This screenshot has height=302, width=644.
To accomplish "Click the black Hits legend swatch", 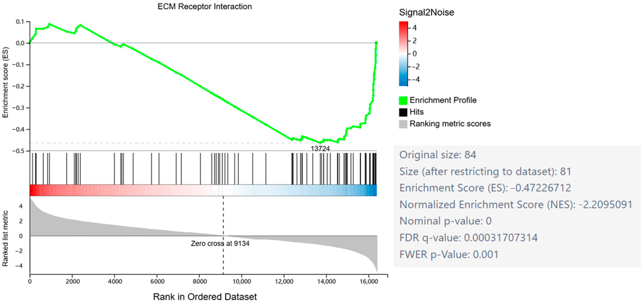I will pyautogui.click(x=403, y=112).
